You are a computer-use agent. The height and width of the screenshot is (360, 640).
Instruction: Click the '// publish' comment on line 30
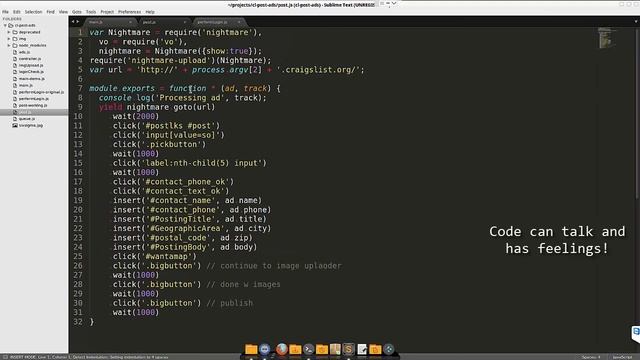pos(230,303)
